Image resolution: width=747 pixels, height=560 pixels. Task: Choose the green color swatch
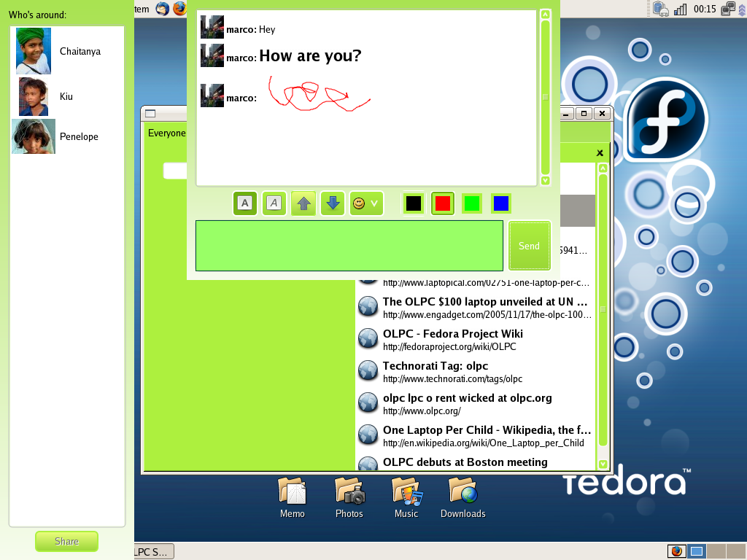click(472, 203)
